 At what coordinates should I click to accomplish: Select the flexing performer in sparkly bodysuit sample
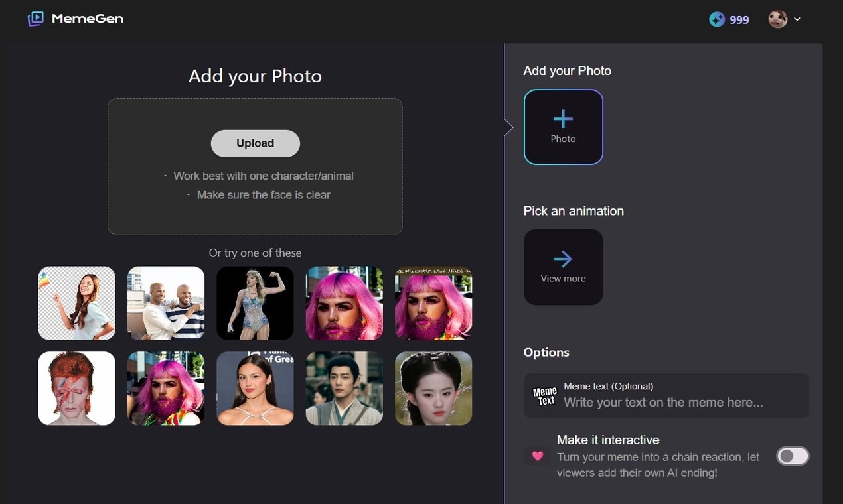(x=255, y=303)
